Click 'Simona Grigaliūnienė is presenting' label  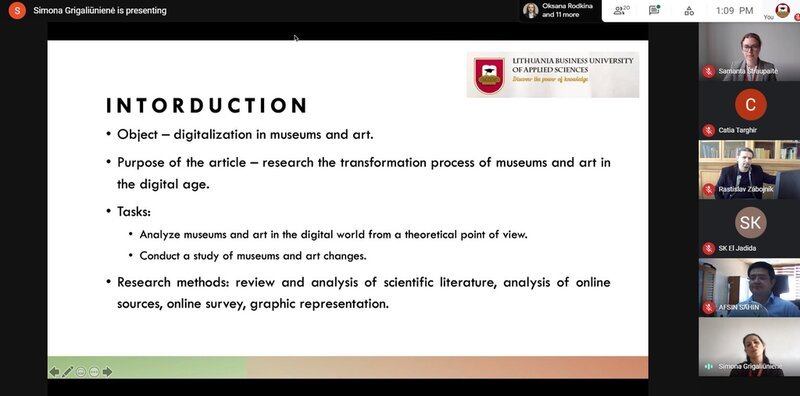point(99,10)
